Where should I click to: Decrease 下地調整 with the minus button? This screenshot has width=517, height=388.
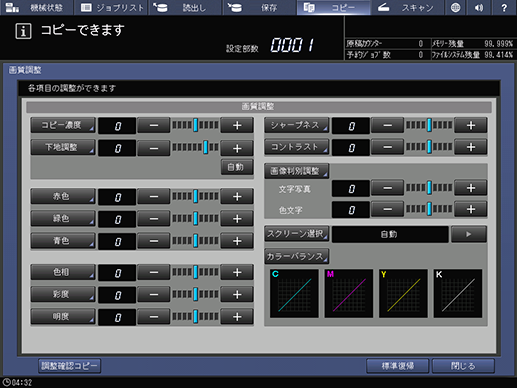(x=154, y=148)
